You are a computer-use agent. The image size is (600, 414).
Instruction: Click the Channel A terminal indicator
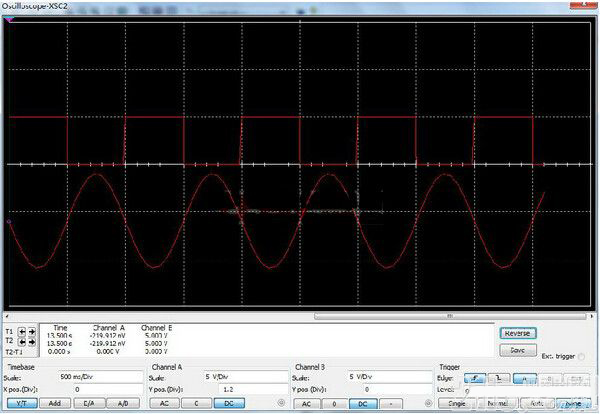(279, 403)
